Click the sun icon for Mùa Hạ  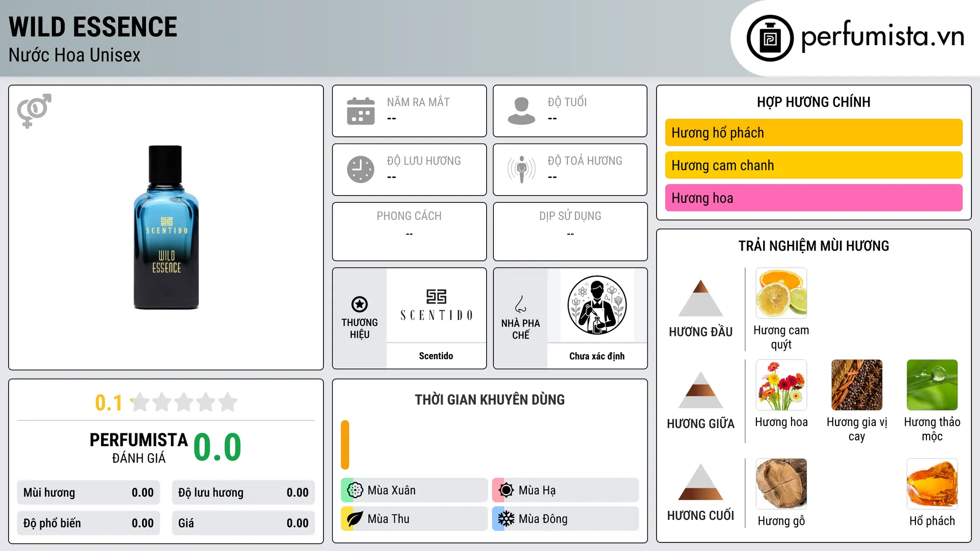[x=506, y=490]
